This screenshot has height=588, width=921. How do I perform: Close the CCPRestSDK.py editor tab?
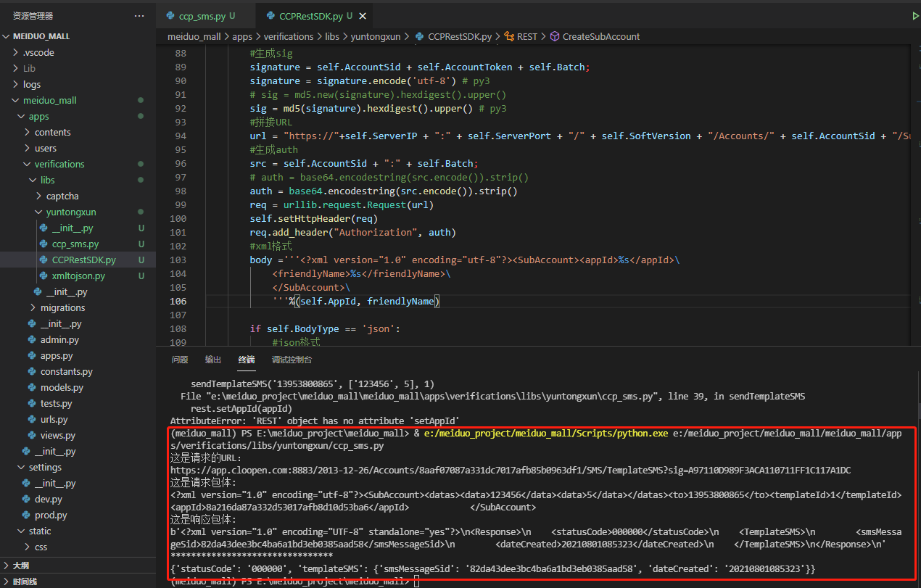coord(363,16)
